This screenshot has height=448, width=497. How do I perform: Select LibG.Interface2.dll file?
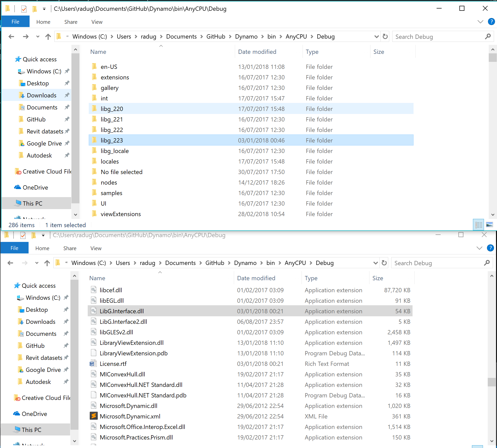click(250, 322)
